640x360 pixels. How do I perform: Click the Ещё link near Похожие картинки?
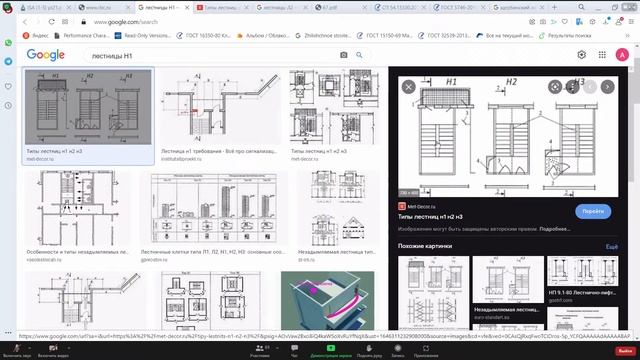(611, 247)
